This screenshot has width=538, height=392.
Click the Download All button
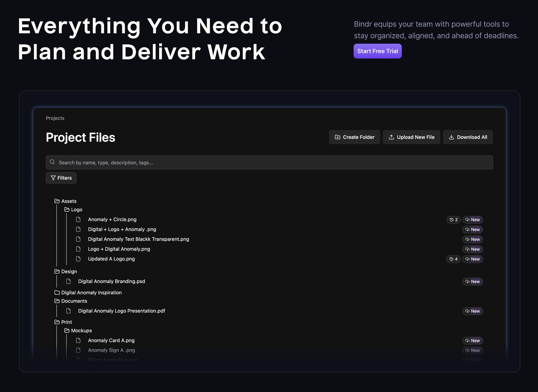468,137
